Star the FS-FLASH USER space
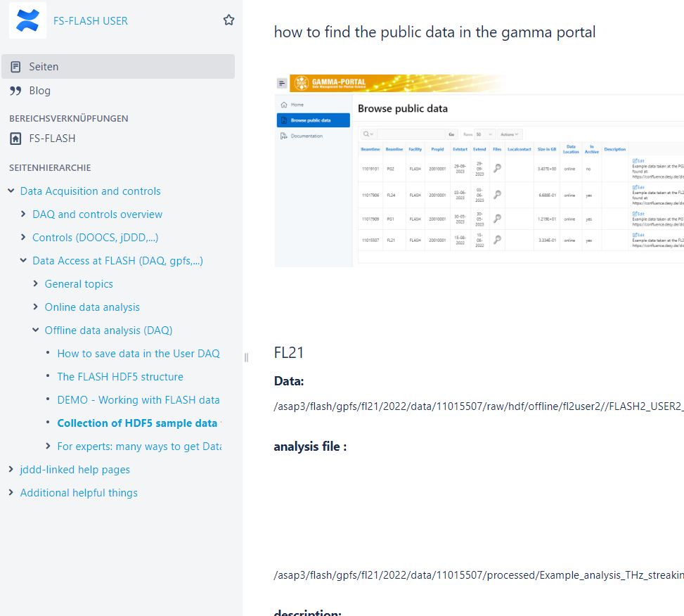 (228, 20)
